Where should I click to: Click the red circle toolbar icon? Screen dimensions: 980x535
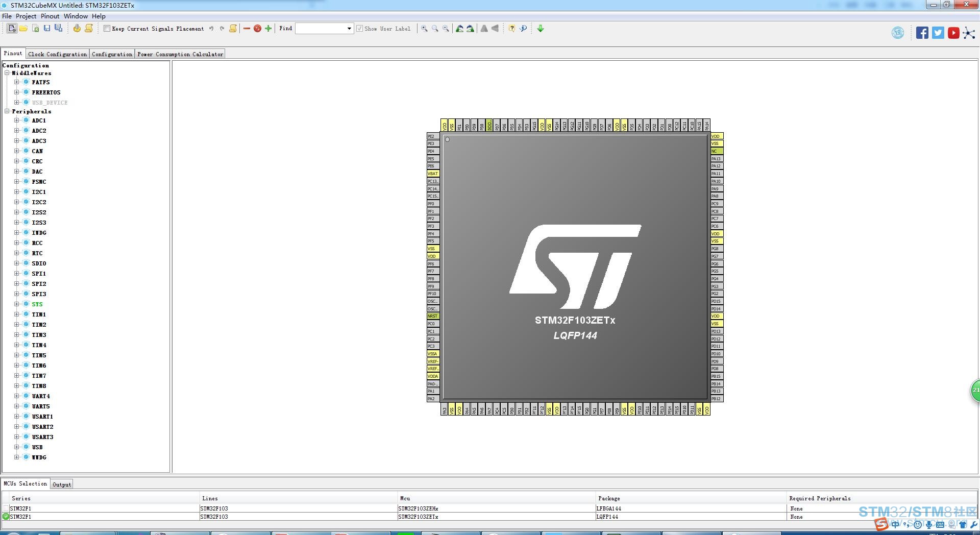pyautogui.click(x=257, y=29)
